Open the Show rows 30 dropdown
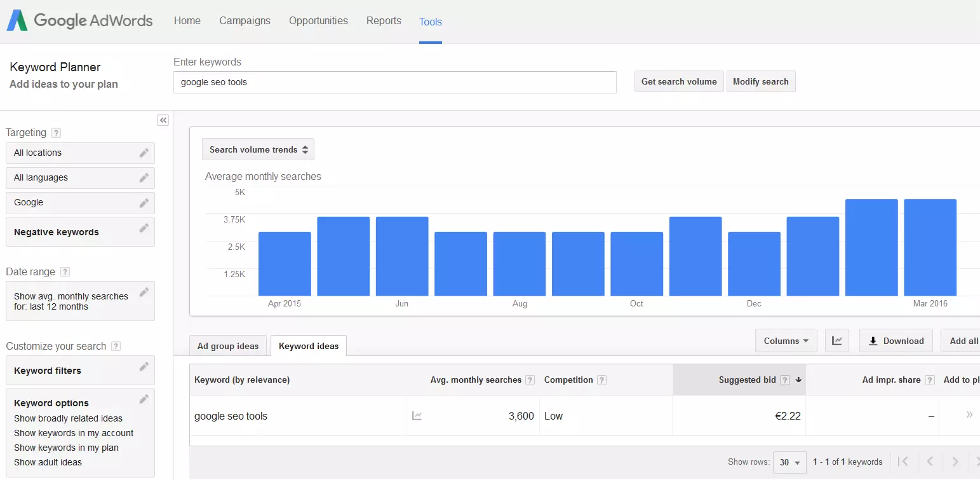The height and width of the screenshot is (480, 980). pos(790,462)
